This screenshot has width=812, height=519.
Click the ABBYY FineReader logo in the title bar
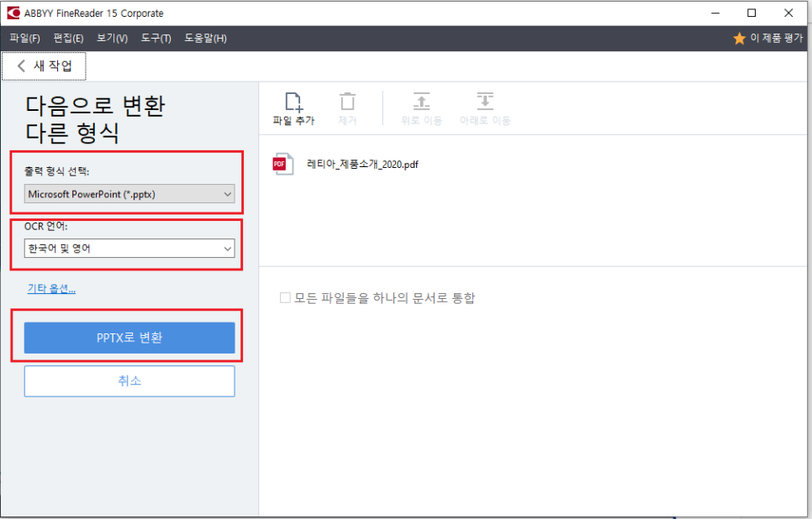[x=13, y=13]
